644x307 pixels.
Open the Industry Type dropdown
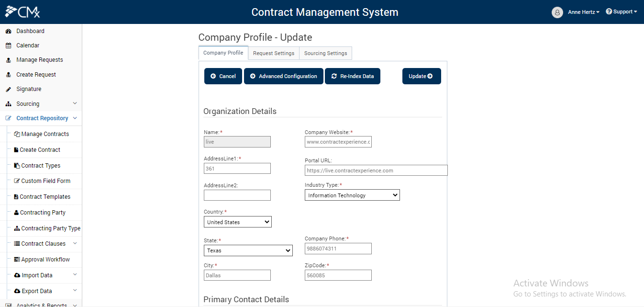point(352,195)
